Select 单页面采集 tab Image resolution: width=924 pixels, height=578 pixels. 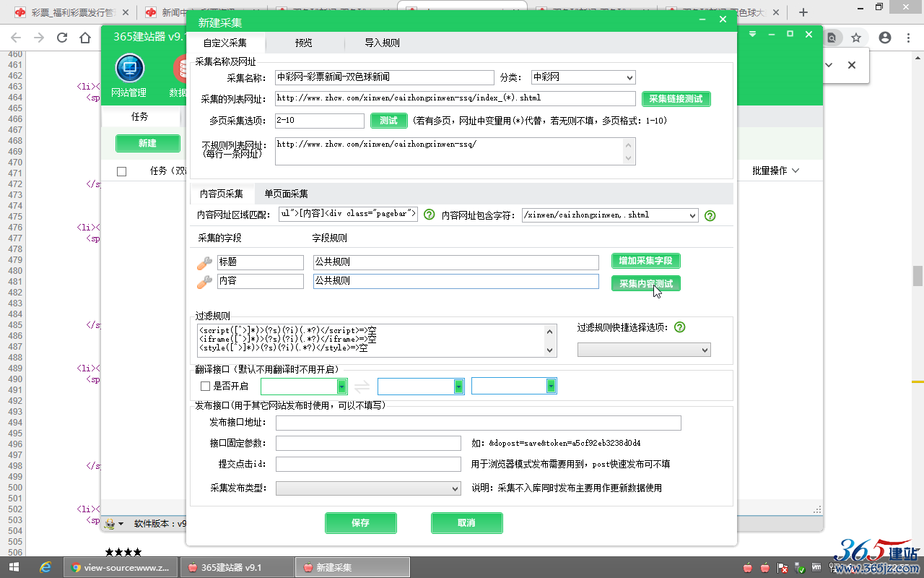tap(286, 194)
